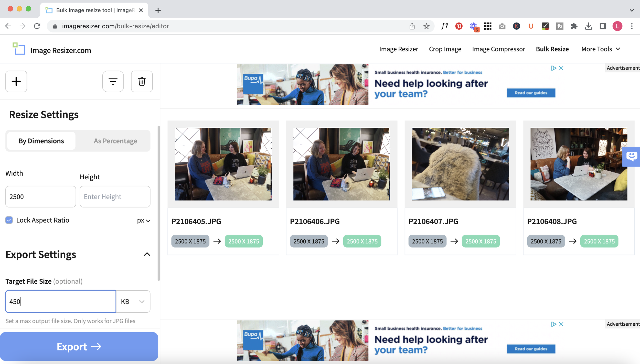The height and width of the screenshot is (364, 640).
Task: Go to Image Compressor nav link
Action: [x=498, y=49]
